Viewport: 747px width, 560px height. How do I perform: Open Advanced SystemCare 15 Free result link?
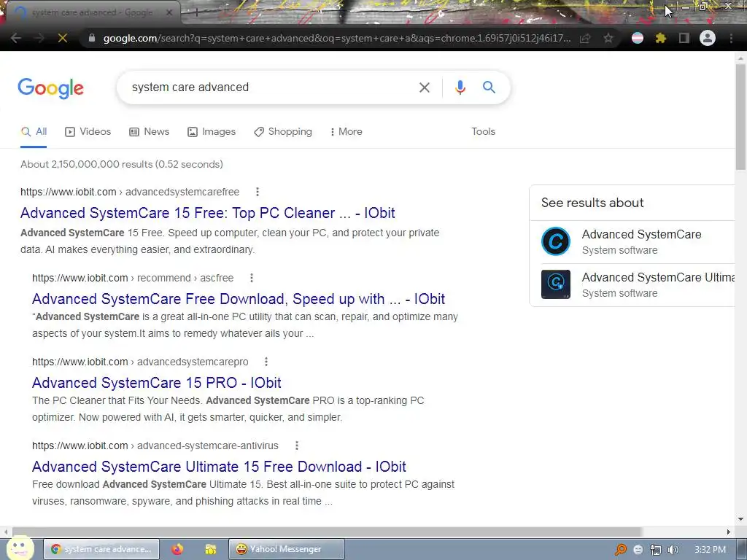coord(208,213)
